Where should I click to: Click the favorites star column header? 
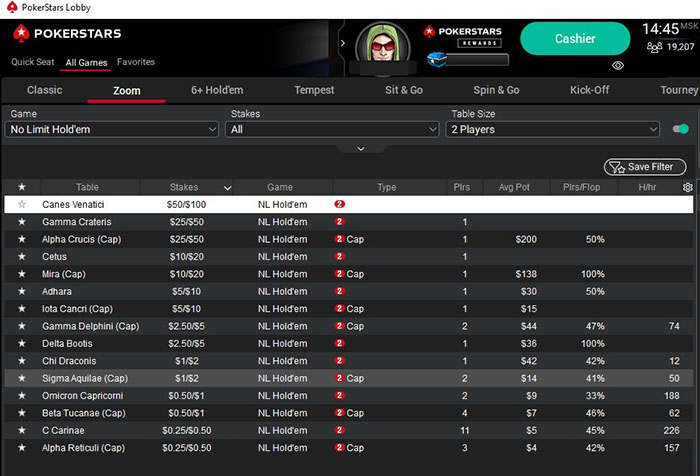coord(21,187)
